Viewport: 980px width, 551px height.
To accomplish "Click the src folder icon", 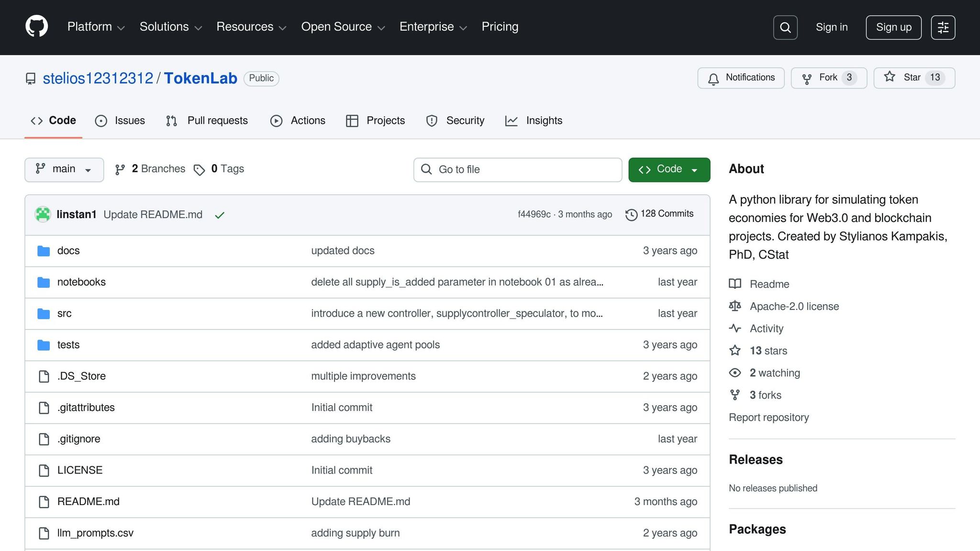I will (x=44, y=314).
